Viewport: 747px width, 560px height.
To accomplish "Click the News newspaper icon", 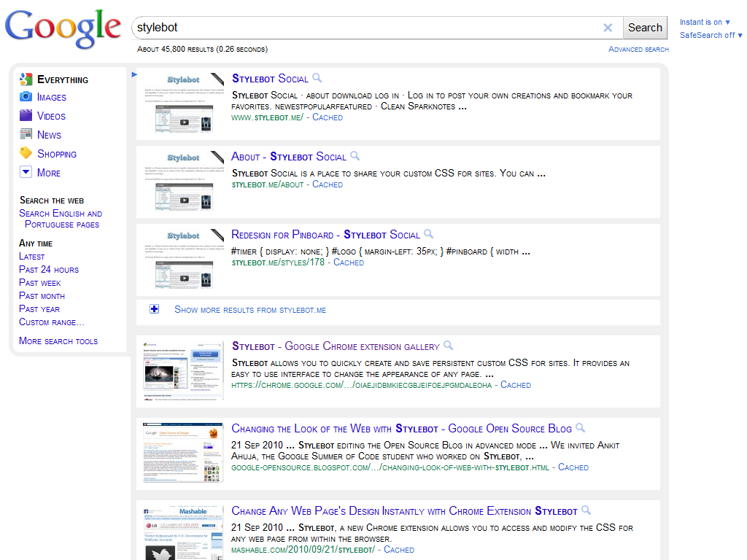I will pos(26,134).
